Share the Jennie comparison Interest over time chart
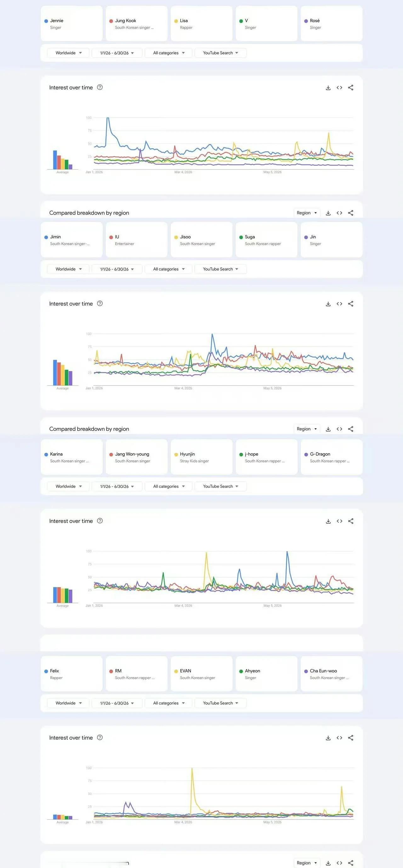This screenshot has width=403, height=868. click(351, 88)
